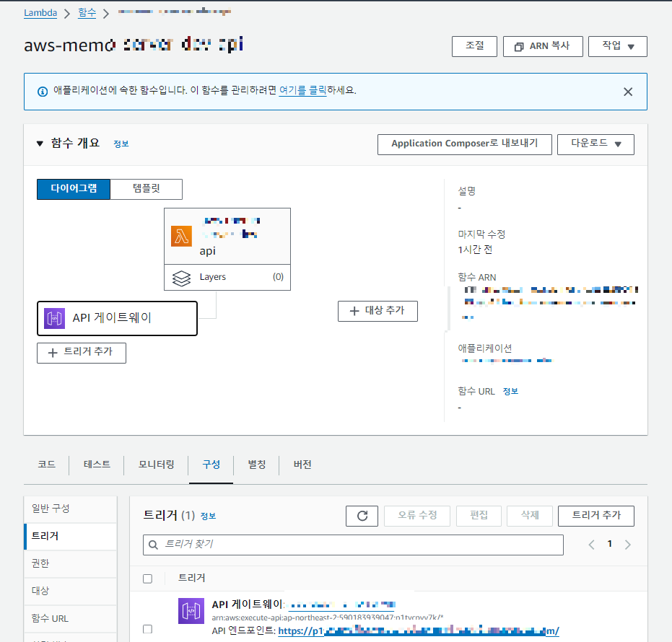Click the 트리거 찾기 search field
The width and height of the screenshot is (672, 642).
pyautogui.click(x=353, y=545)
